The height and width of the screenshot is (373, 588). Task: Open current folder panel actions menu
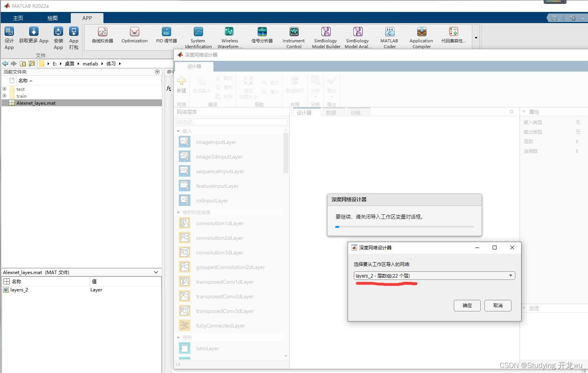(157, 72)
